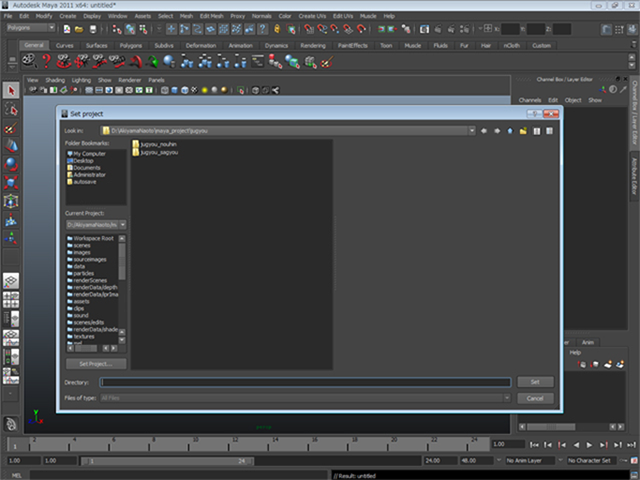Activate the Paint Selection tool
640x480 pixels.
pyautogui.click(x=11, y=127)
